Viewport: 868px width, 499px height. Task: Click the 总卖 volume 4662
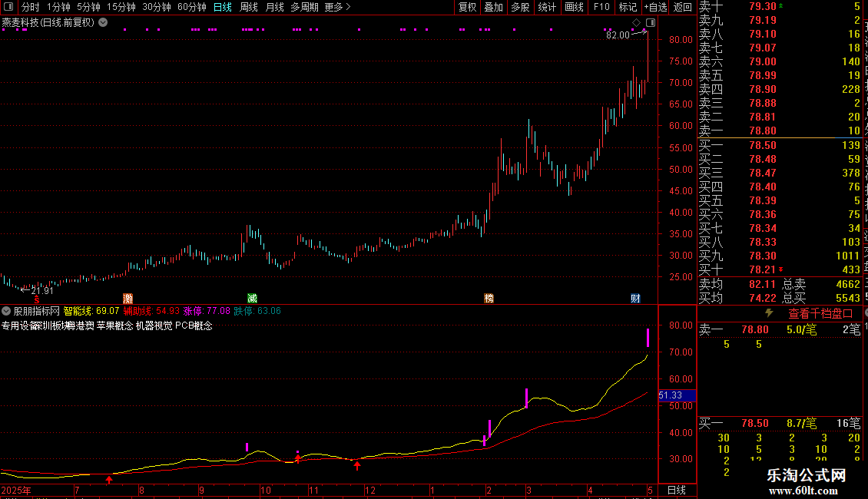848,284
